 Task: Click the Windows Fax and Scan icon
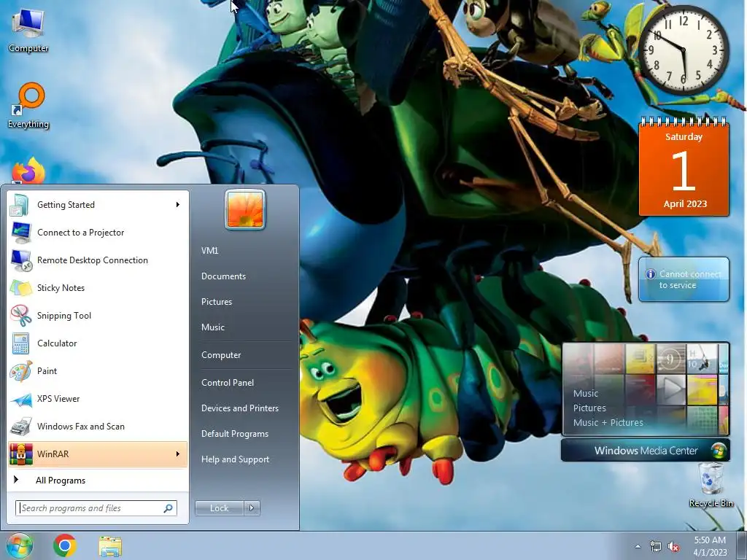click(20, 426)
